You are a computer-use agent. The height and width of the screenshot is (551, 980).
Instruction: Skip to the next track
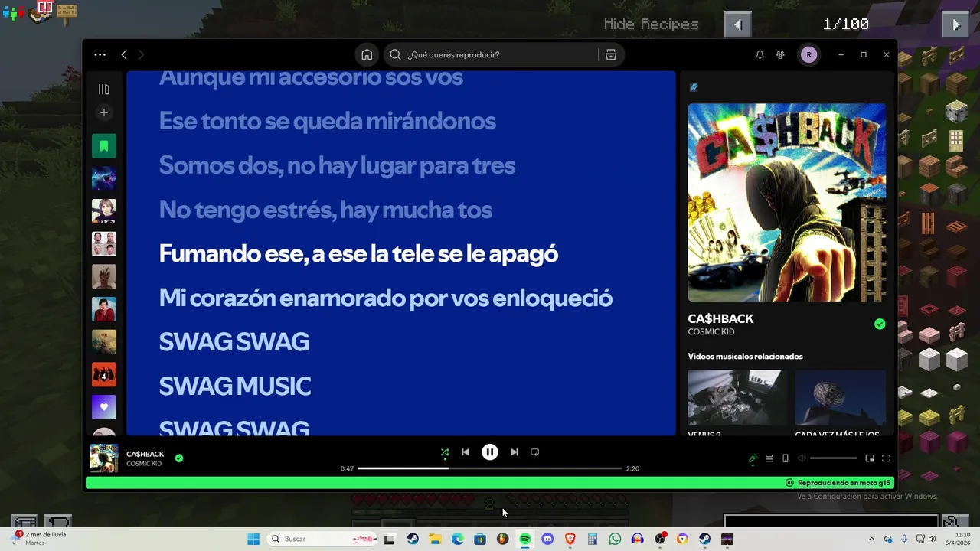514,452
